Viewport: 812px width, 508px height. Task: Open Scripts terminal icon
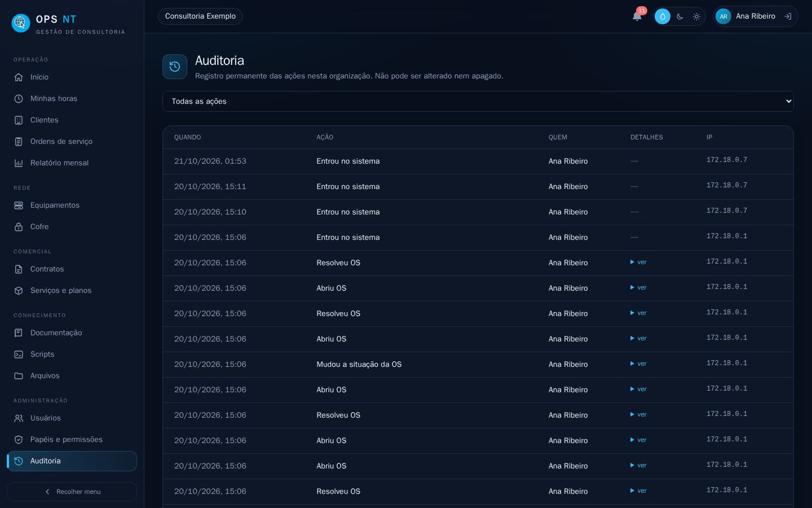19,354
